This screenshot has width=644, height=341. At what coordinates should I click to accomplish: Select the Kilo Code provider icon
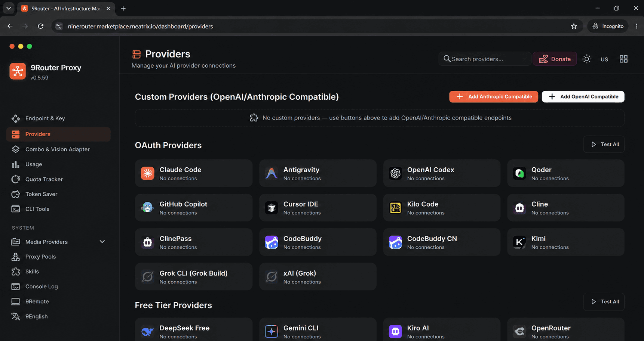pyautogui.click(x=395, y=208)
